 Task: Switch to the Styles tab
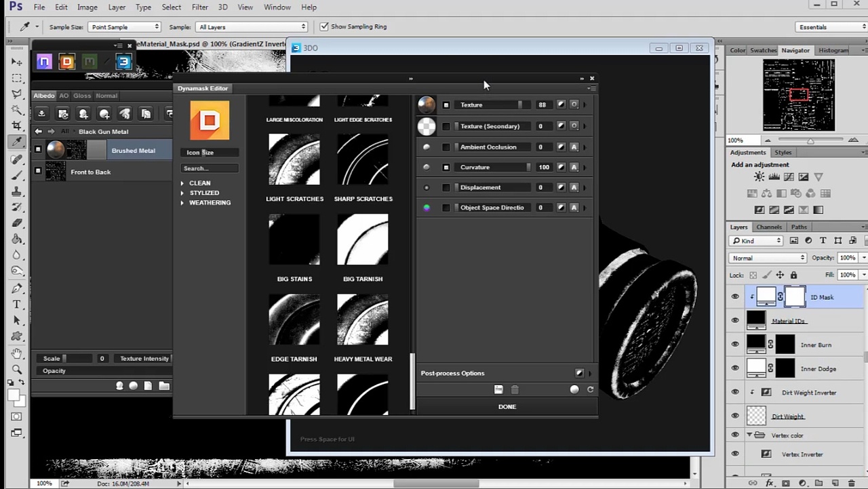[783, 153]
